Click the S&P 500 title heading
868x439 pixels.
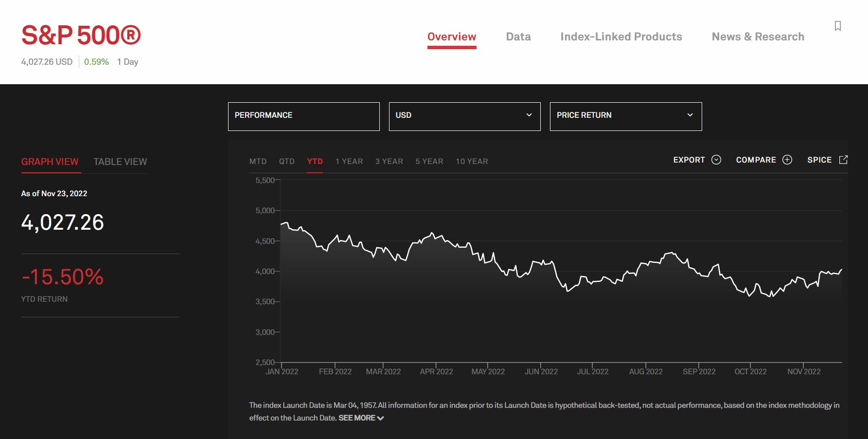pyautogui.click(x=81, y=36)
